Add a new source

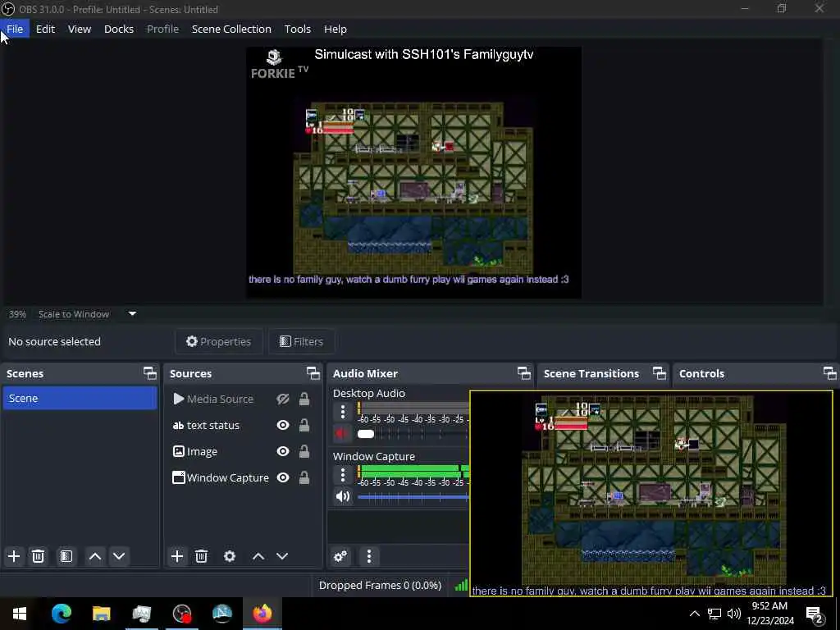(177, 556)
